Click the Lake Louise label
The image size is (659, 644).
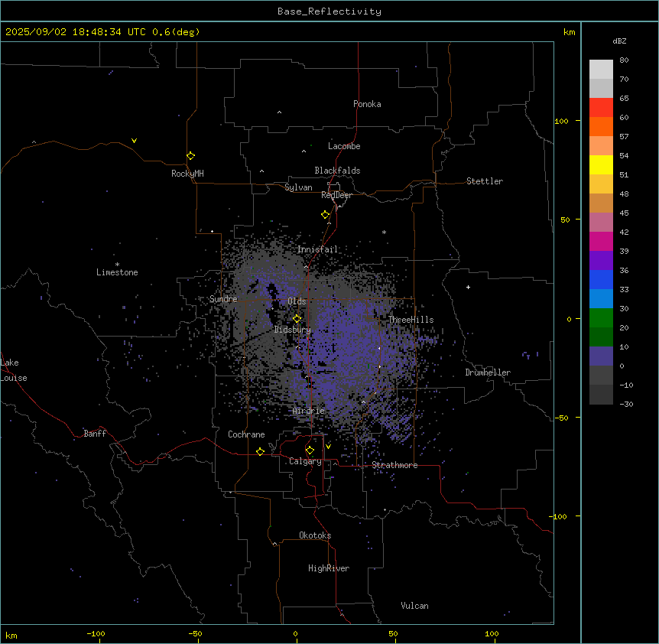(14, 370)
